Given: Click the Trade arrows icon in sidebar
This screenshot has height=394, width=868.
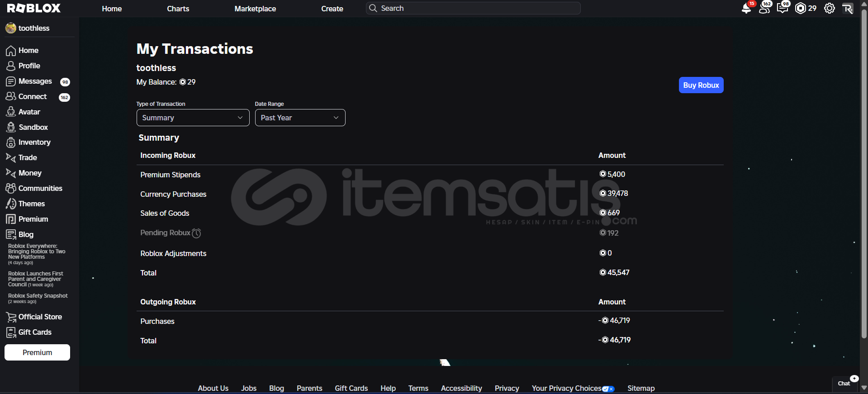Looking at the screenshot, I should click(11, 158).
